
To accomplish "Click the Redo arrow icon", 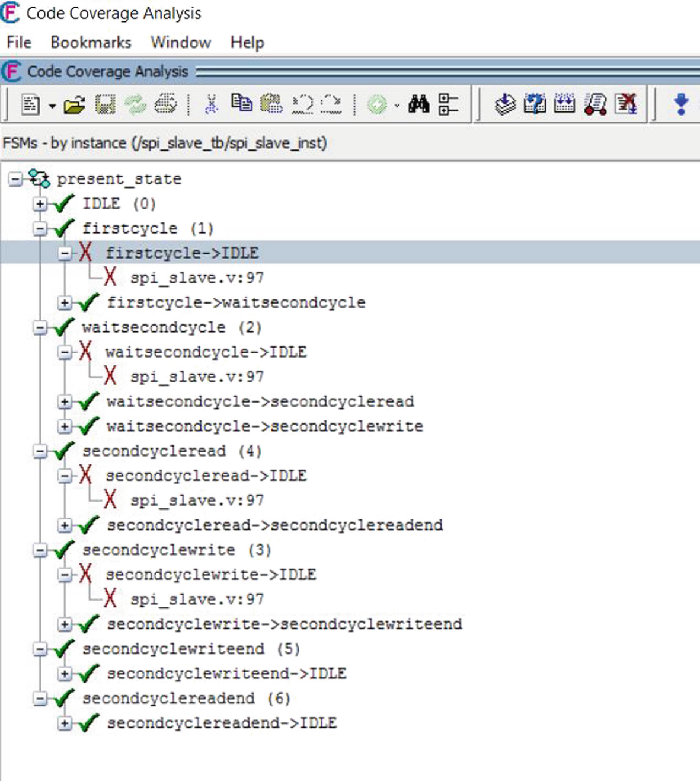I will click(331, 105).
